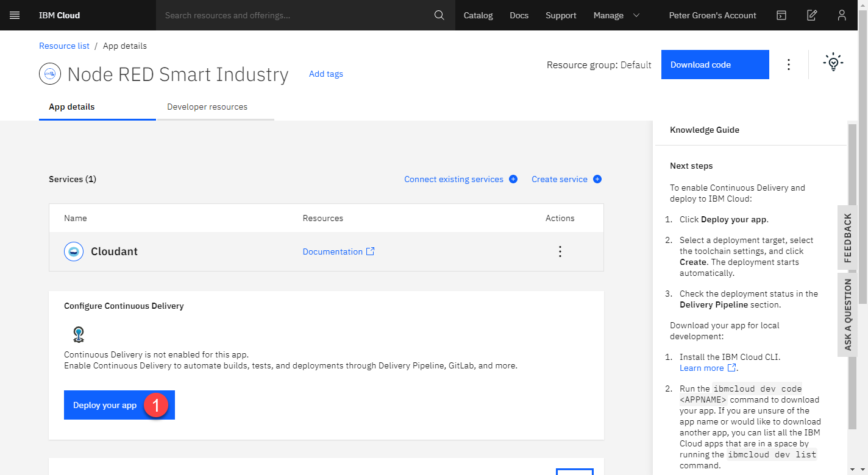Open the Learn more link
Viewport: 868px width, 475px height.
coord(702,368)
